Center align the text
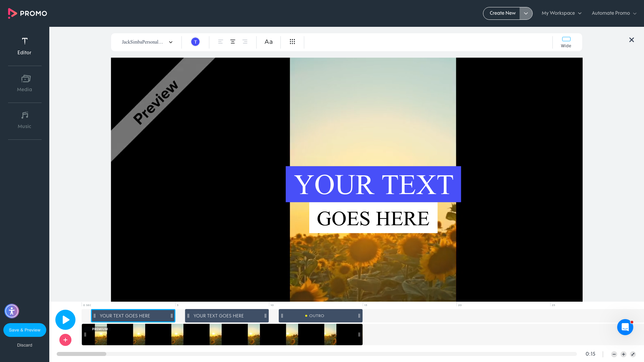The height and width of the screenshot is (362, 644). click(x=232, y=42)
